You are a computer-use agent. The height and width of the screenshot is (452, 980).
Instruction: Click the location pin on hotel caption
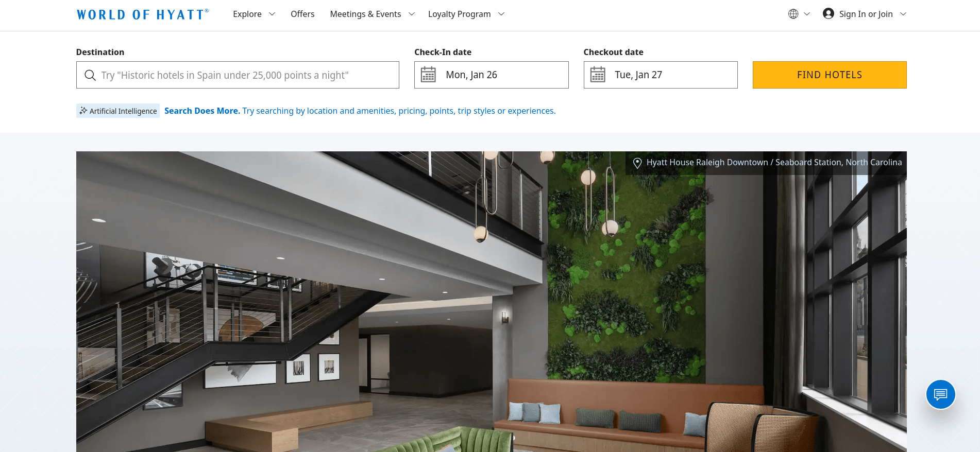[x=637, y=163]
